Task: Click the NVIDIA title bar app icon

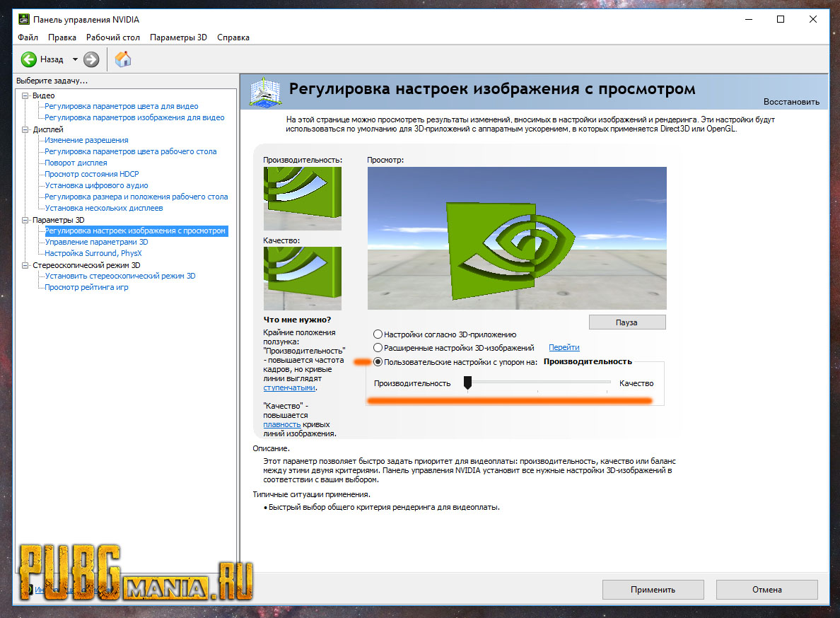Action: 23,20
